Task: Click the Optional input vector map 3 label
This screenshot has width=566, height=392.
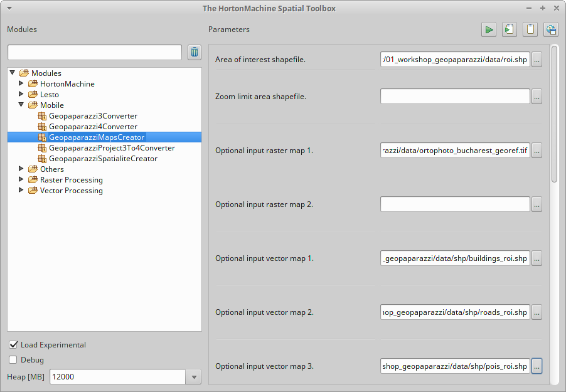Action: 265,366
